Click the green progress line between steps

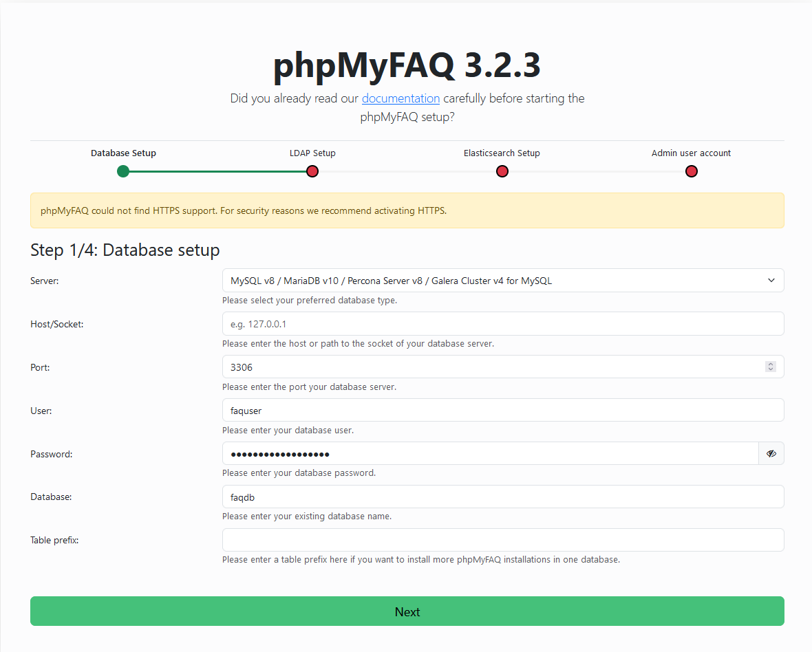217,171
